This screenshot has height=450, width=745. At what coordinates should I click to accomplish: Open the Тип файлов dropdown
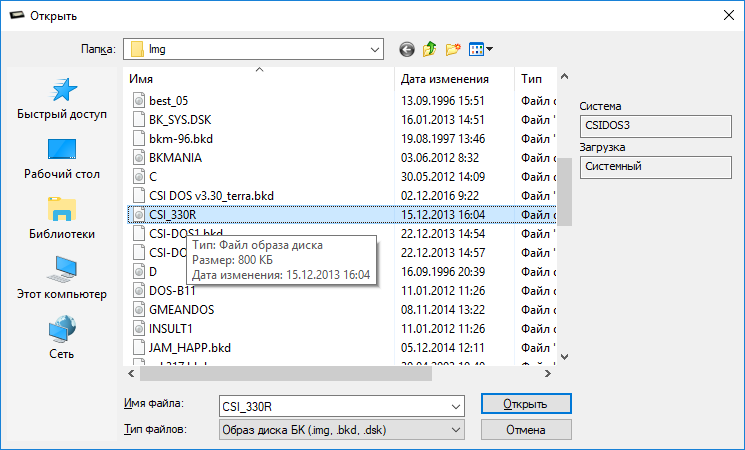point(456,429)
